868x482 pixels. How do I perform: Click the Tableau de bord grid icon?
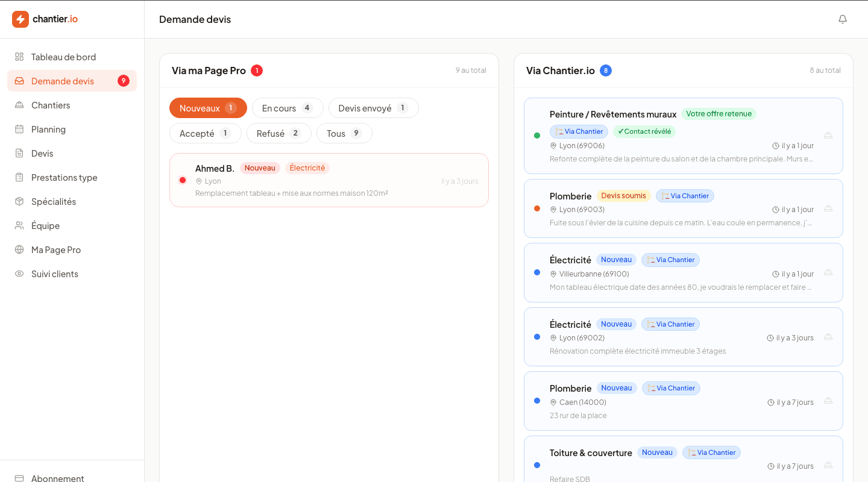click(x=19, y=57)
